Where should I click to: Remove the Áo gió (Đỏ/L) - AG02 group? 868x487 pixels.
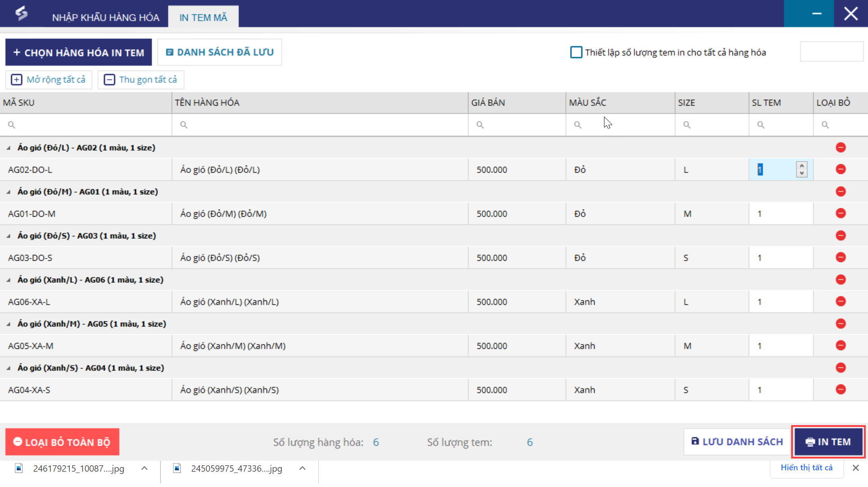coord(840,147)
